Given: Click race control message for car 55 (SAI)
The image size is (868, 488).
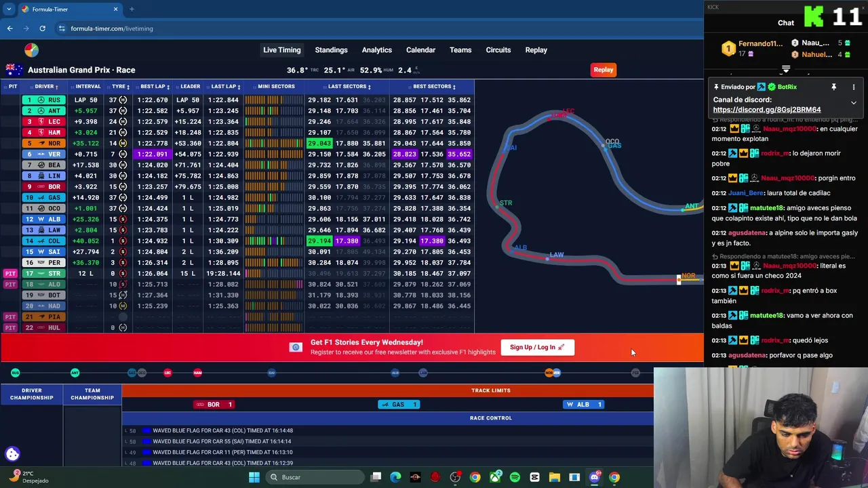Looking at the screenshot, I should coord(222,441).
